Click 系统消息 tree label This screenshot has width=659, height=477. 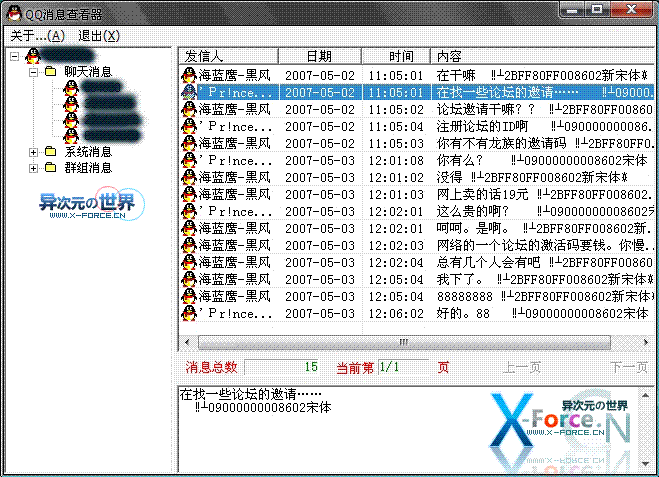(88, 152)
